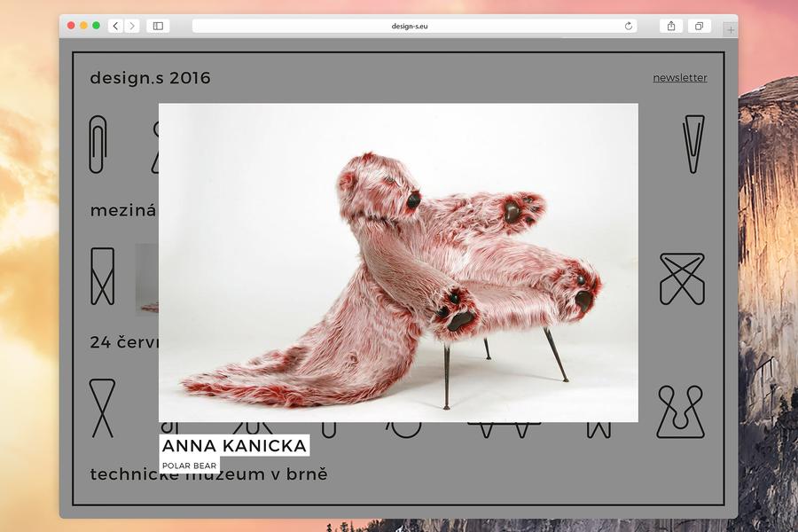The width and height of the screenshot is (798, 532).
Task: Open the newsletter link
Action: [x=680, y=78]
